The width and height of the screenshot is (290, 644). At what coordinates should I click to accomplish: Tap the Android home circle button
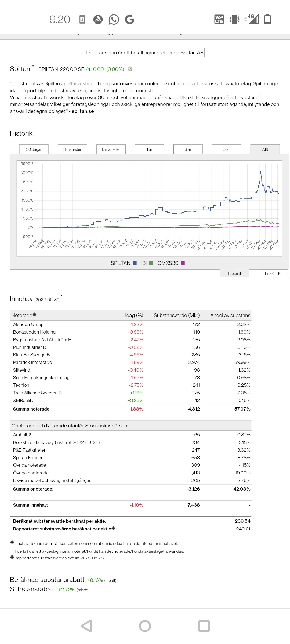[145, 626]
